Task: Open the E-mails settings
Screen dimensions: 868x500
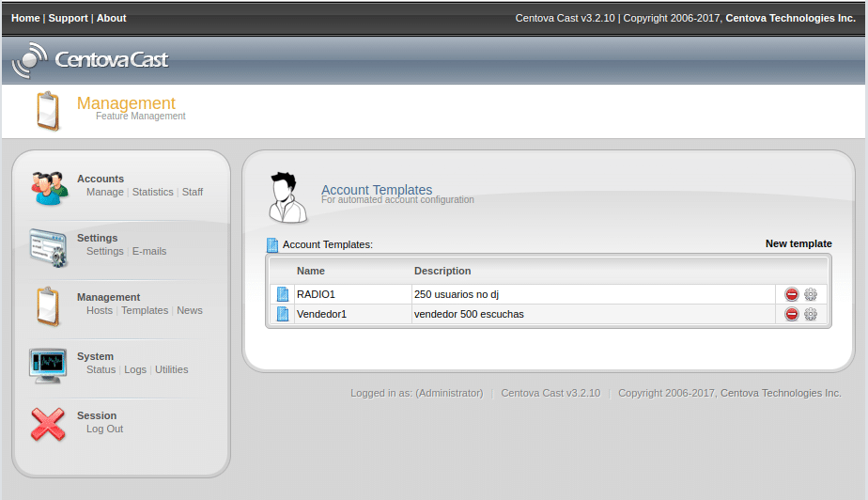Action: point(149,251)
